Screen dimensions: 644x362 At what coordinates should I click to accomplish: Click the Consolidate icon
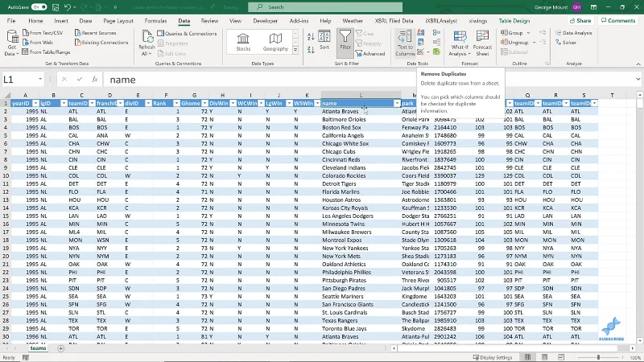click(436, 32)
